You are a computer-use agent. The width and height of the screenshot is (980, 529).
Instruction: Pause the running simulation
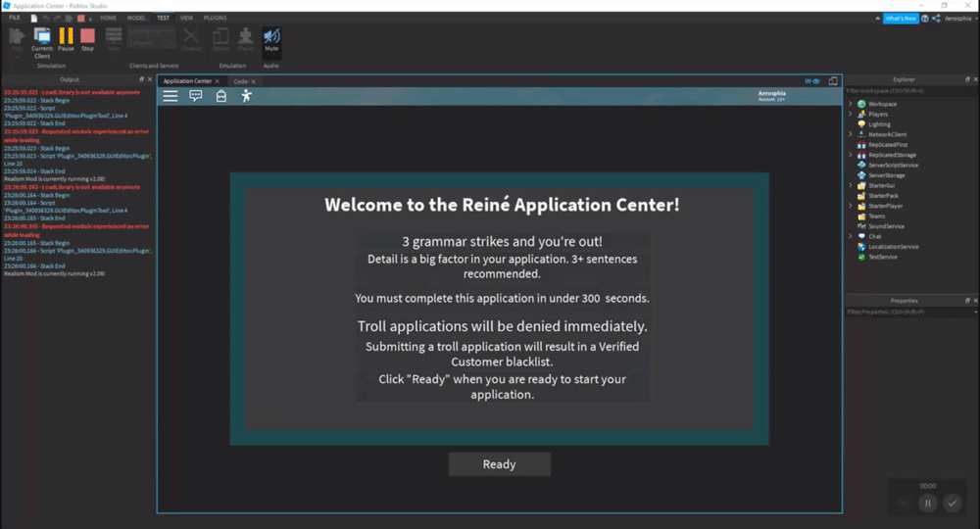tap(66, 39)
